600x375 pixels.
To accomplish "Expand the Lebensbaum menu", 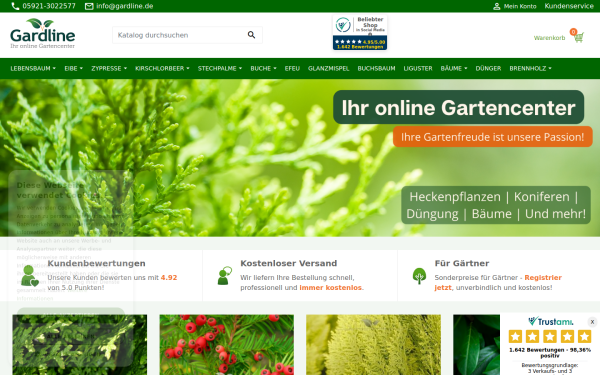I will tap(33, 68).
